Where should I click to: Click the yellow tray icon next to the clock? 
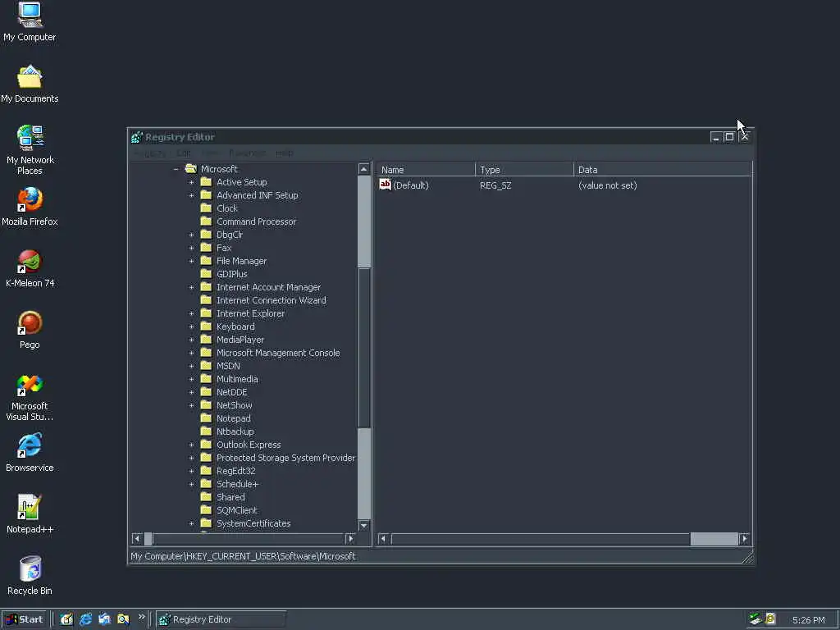(770, 619)
